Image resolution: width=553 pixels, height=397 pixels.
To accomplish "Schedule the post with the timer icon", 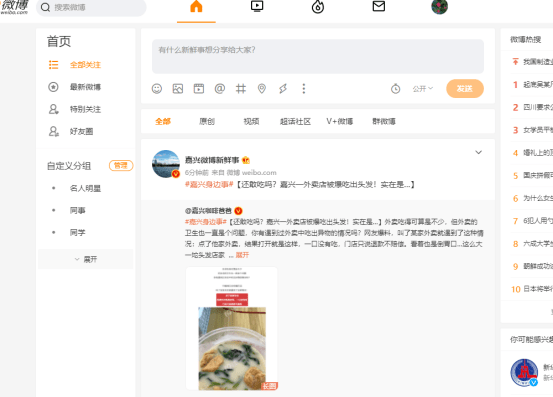I will [x=395, y=88].
